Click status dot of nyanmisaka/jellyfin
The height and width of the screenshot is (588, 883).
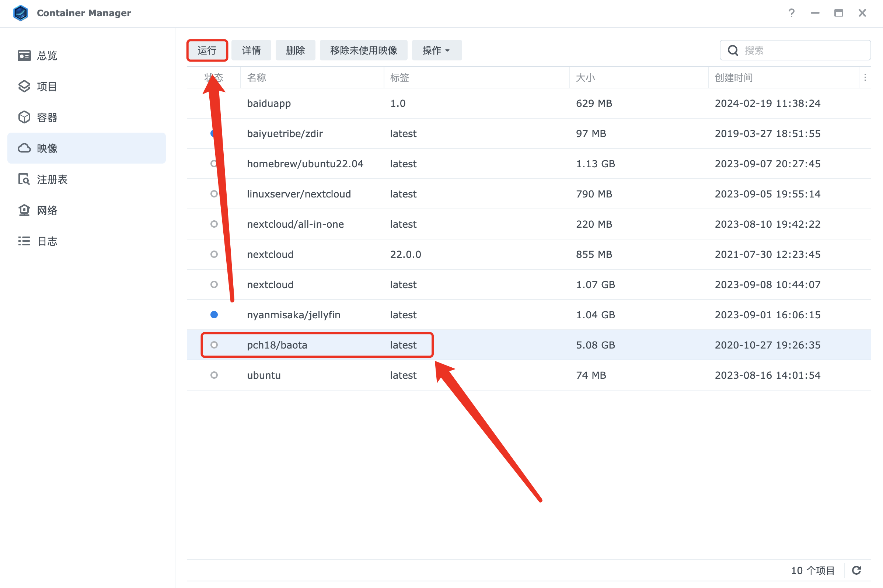pos(214,315)
